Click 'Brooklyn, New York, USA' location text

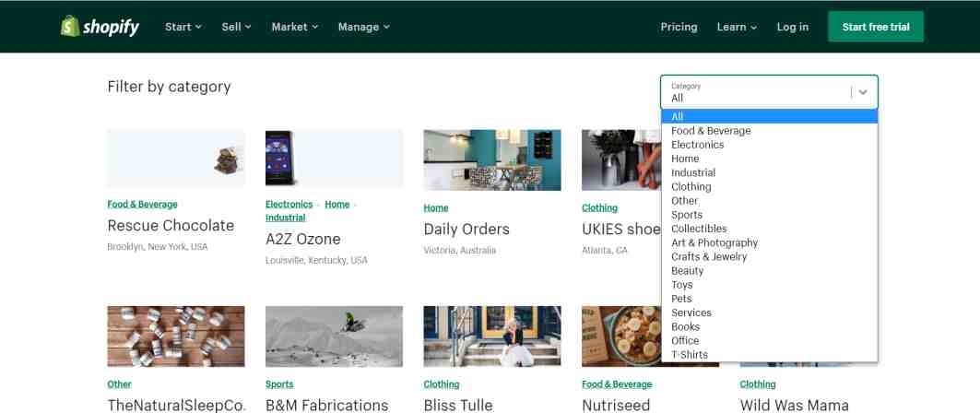coord(158,247)
